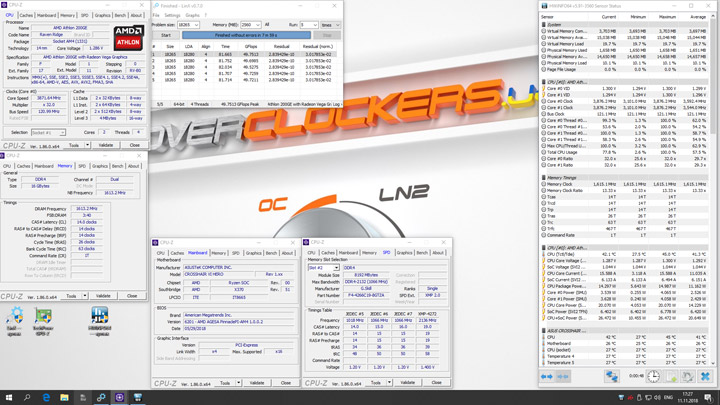
Task: Open the notification center icon
Action: 709,398
